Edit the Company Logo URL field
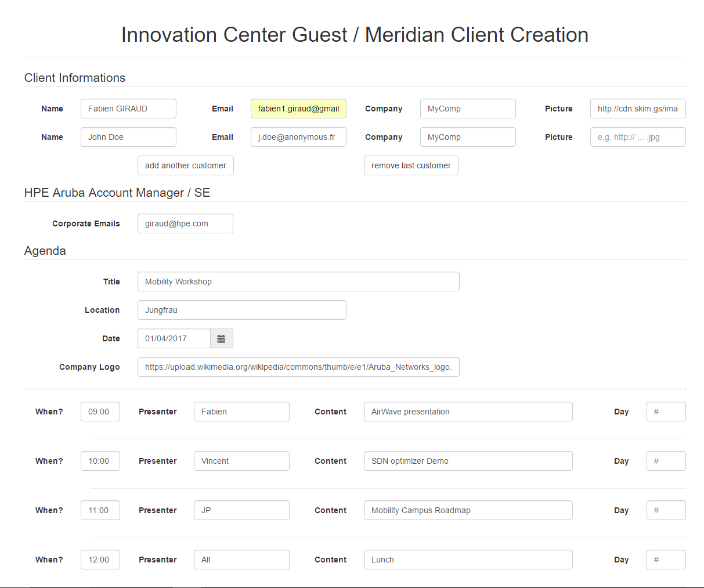Viewport: 704px width, 588px height. [x=298, y=367]
